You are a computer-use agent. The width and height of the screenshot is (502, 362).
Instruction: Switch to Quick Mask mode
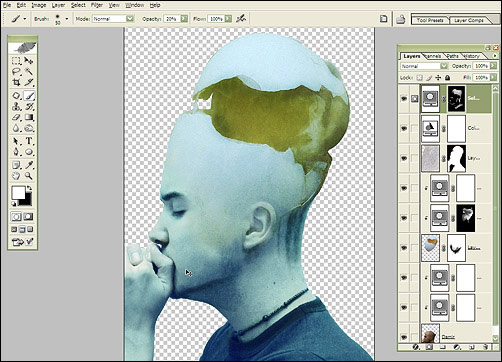tap(29, 217)
